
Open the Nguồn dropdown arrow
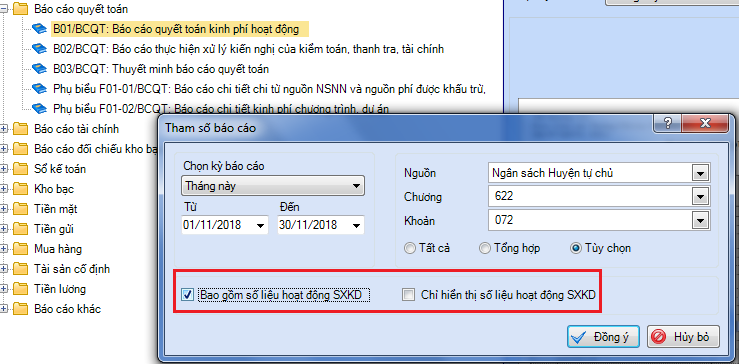700,174
